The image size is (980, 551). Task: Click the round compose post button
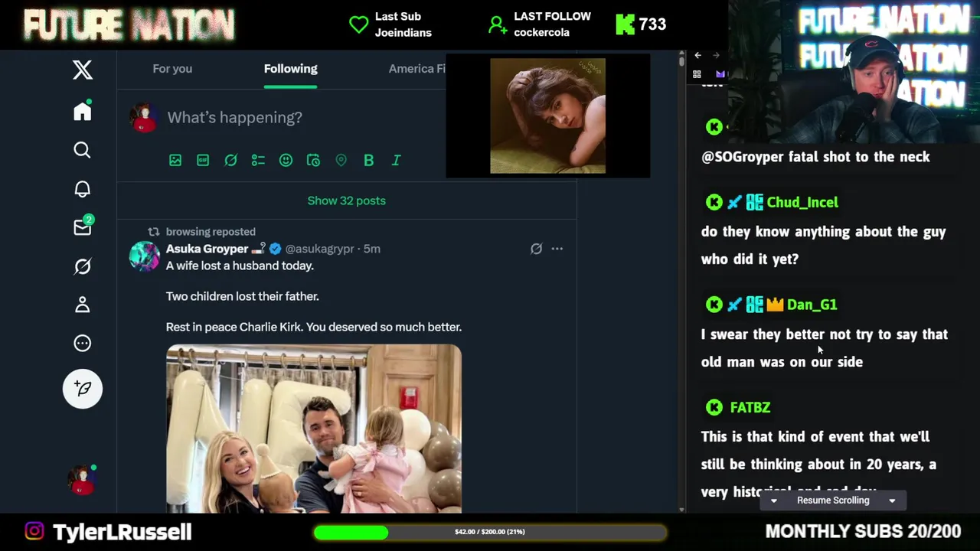point(83,389)
